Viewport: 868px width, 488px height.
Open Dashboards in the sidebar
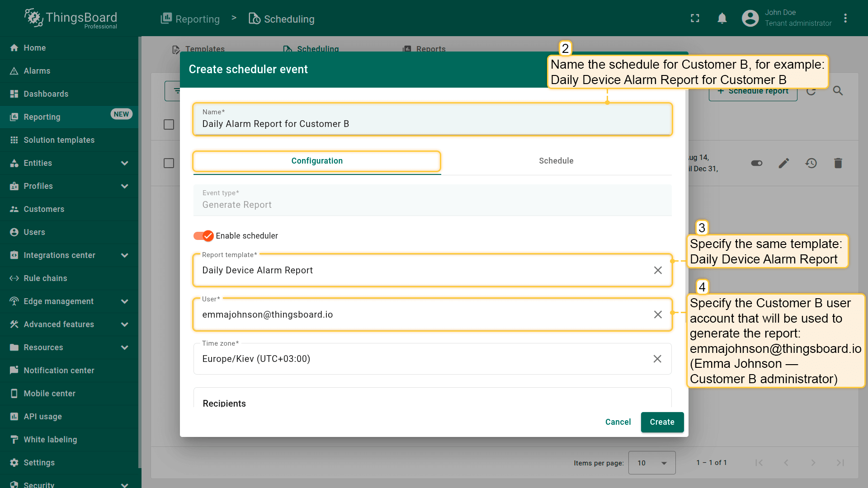click(46, 94)
